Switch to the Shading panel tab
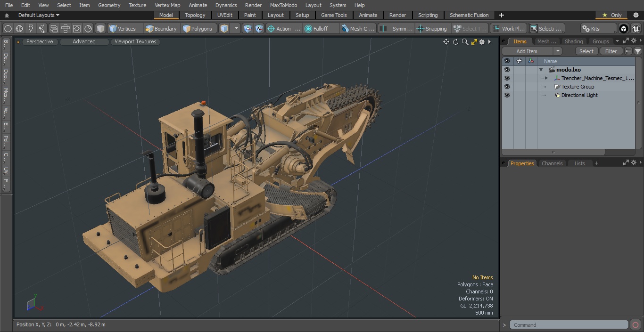Image resolution: width=644 pixels, height=332 pixels. pos(574,41)
